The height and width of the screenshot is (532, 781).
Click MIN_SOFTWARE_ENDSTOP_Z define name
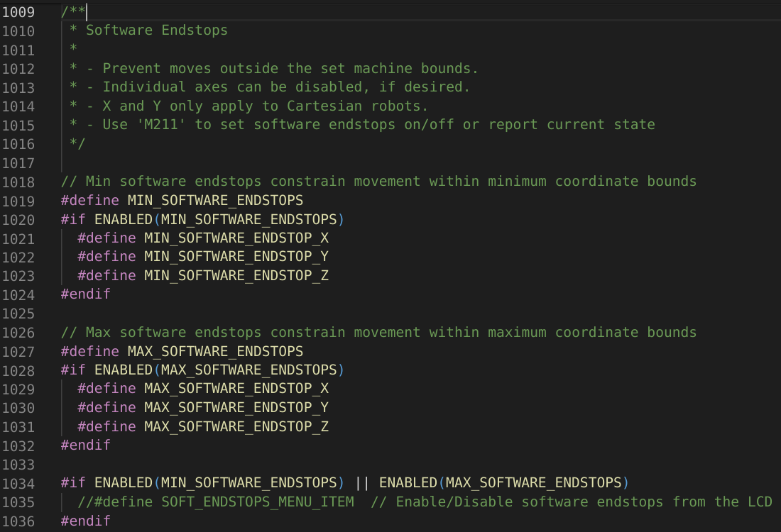pos(236,275)
